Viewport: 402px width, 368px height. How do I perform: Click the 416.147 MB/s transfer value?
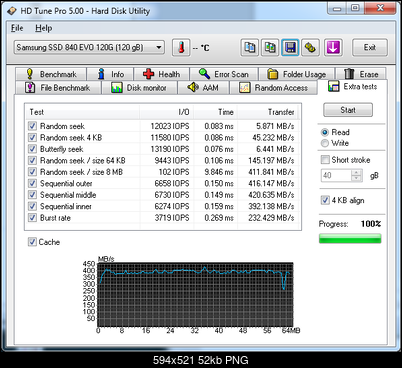pos(271,183)
